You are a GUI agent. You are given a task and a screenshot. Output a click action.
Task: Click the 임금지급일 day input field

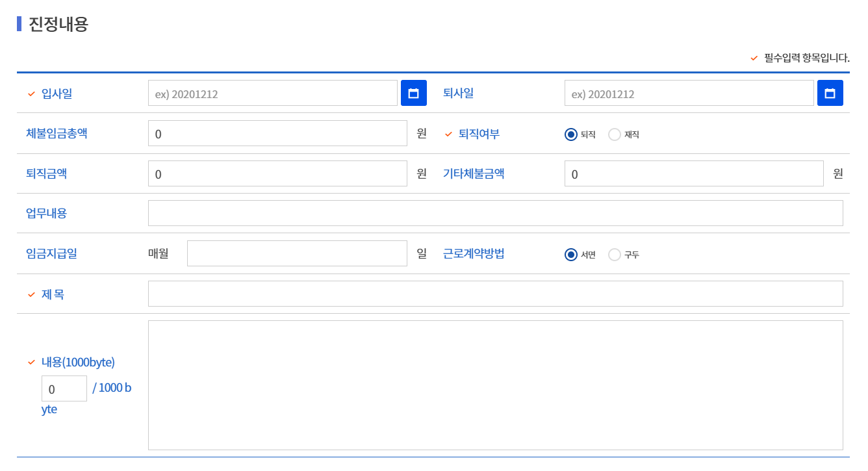pos(297,253)
